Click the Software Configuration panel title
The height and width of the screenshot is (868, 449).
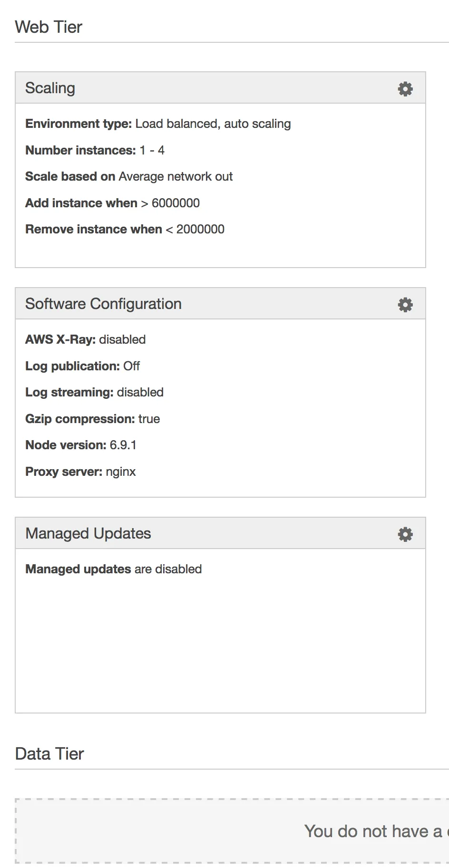coord(103,304)
